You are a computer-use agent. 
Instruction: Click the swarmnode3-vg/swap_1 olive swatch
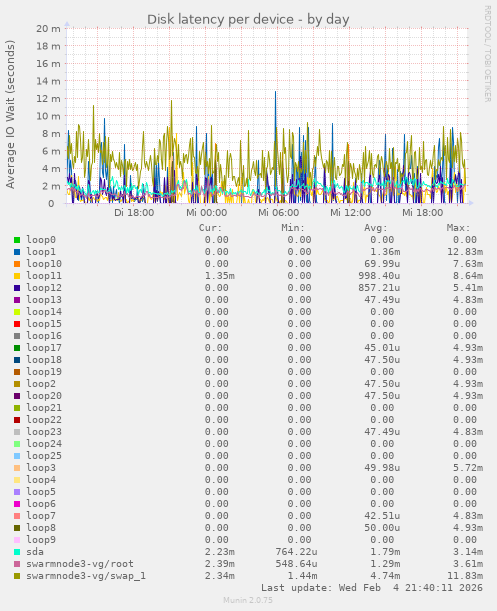click(17, 576)
